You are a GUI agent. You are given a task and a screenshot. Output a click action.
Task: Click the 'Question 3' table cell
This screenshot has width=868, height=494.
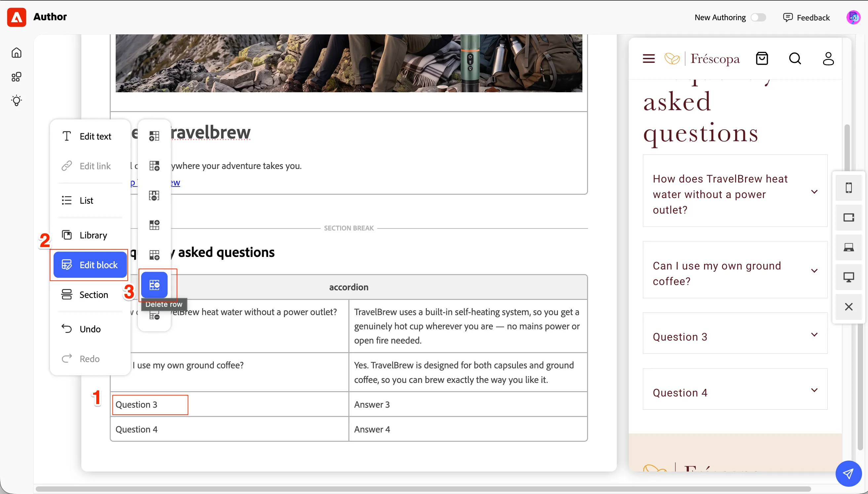pos(229,405)
